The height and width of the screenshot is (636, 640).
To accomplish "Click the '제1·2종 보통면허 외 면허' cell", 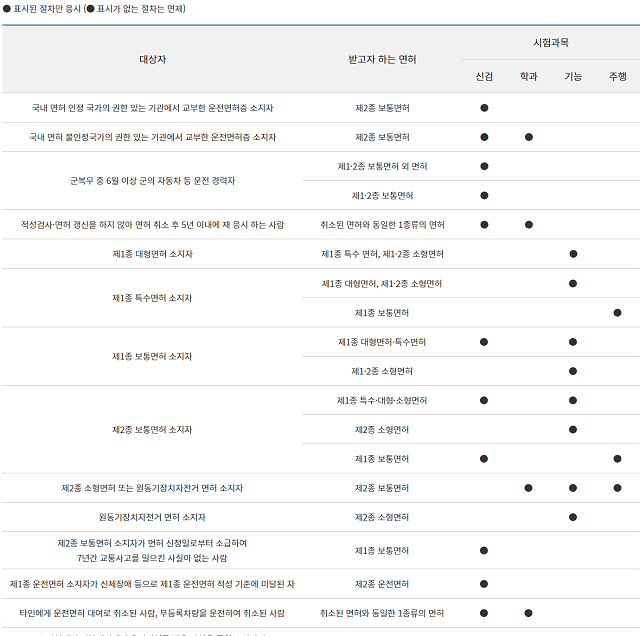I will click(x=382, y=166).
